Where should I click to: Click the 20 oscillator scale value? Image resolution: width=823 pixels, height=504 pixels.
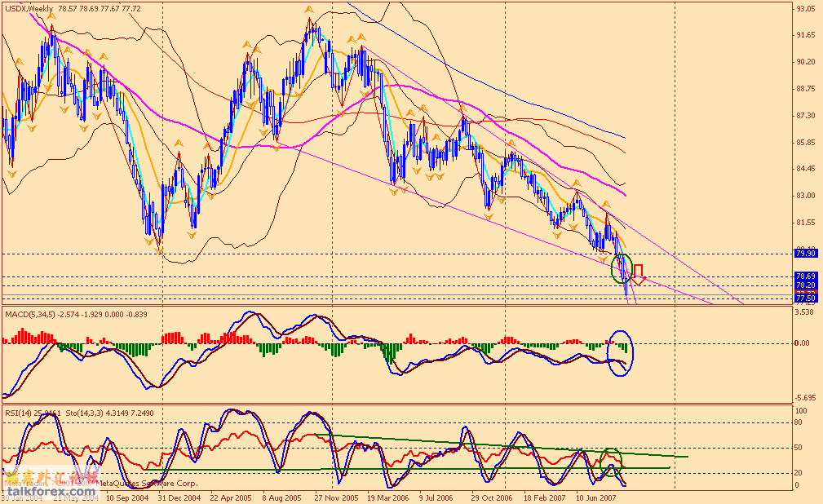coord(799,473)
